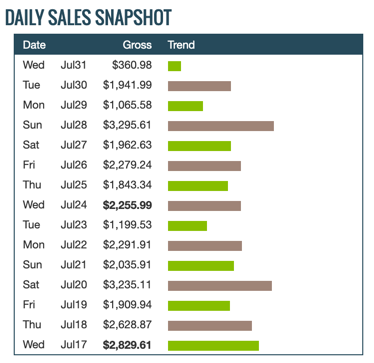Select the Thu Jul18 date cell
The image size is (374, 363).
click(x=55, y=325)
